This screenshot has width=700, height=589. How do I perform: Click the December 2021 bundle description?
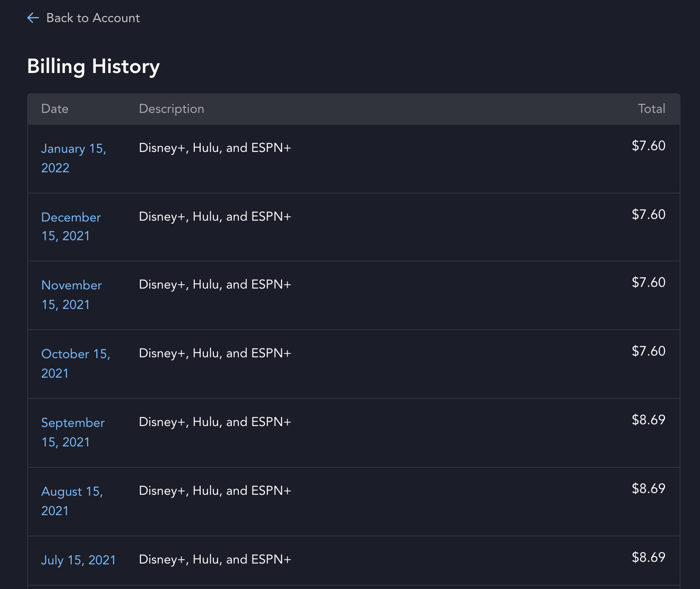pos(215,217)
